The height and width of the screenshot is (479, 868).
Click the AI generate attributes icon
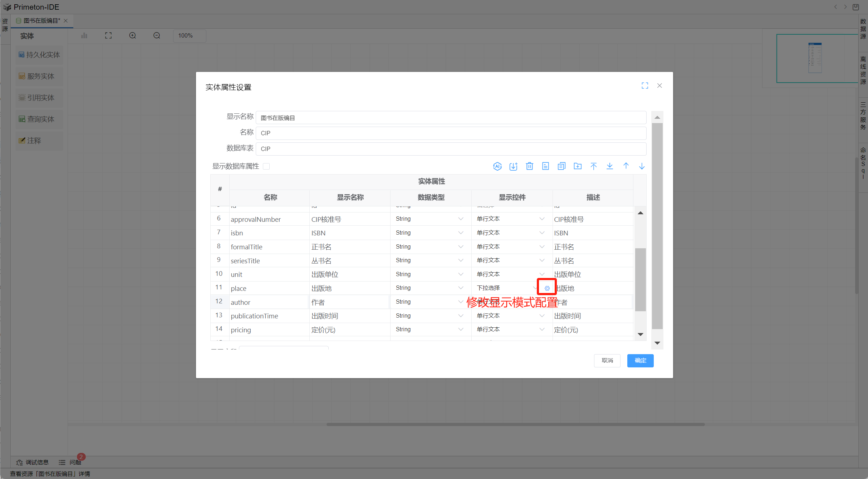(x=497, y=166)
